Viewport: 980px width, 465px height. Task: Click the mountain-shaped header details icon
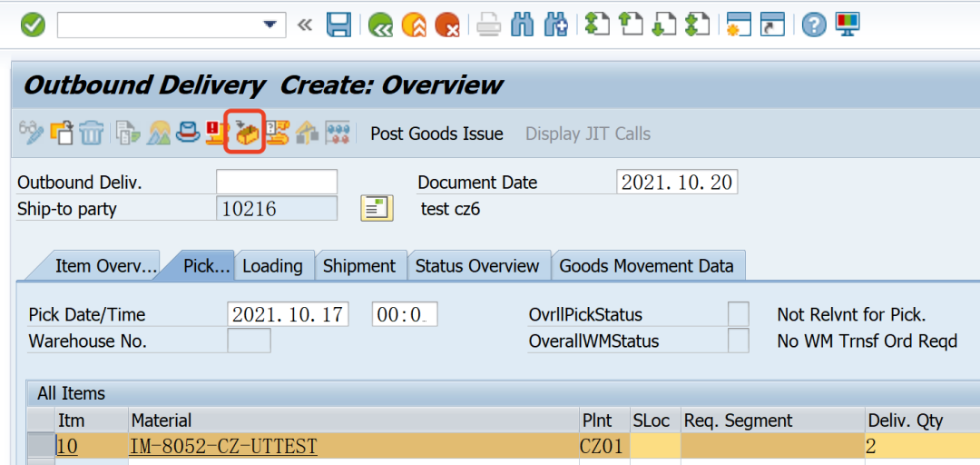(158, 133)
